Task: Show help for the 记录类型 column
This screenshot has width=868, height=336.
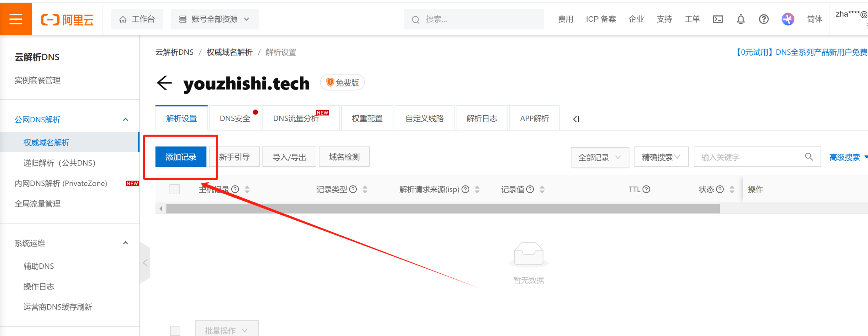Action: click(353, 189)
